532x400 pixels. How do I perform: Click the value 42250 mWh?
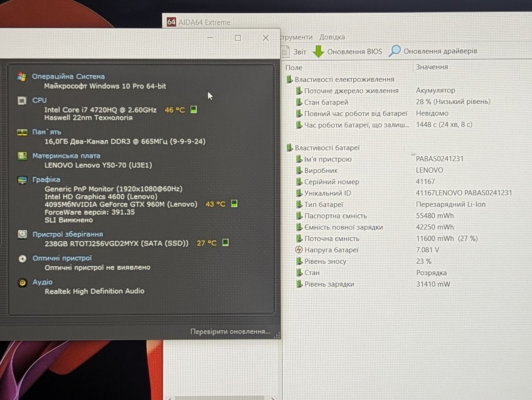click(435, 227)
